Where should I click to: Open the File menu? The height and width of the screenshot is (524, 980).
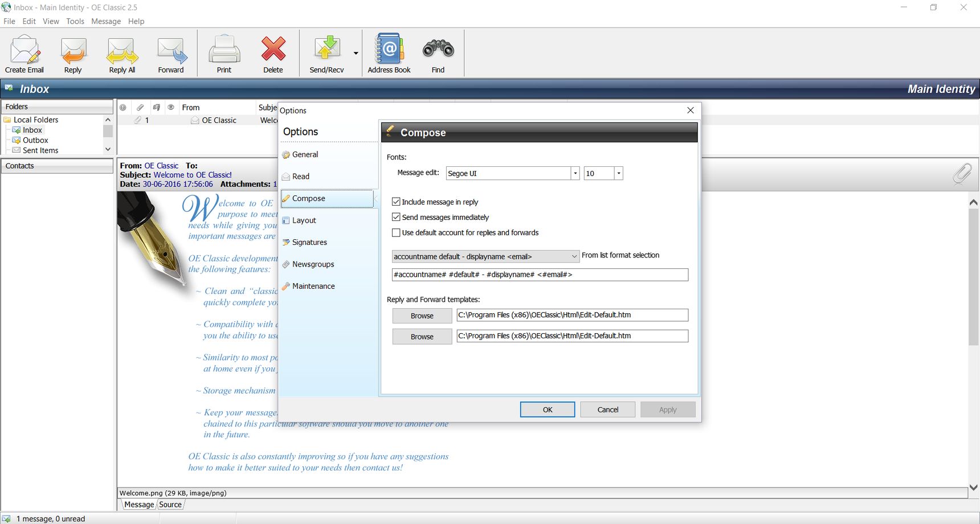(10, 21)
